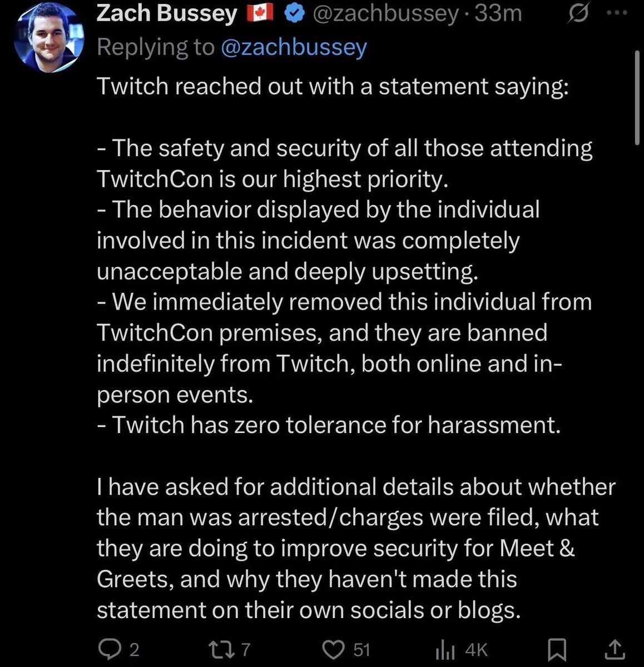Viewport: 644px width, 667px height.
Task: Click the reply count of 2
Action: [134, 649]
